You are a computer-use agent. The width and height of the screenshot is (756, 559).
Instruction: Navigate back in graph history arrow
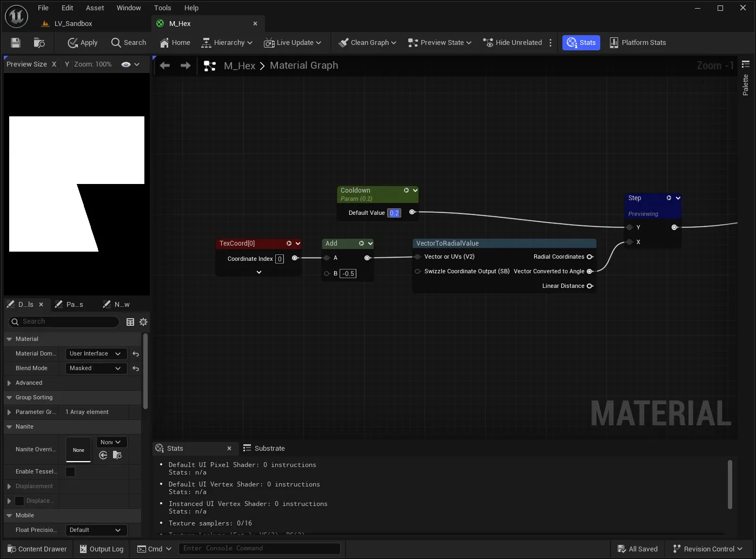[x=165, y=65]
